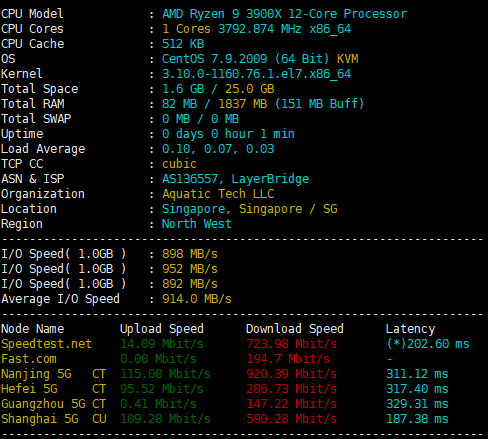Click the 25.0 GB disk size value
488x439 pixels.
point(249,89)
